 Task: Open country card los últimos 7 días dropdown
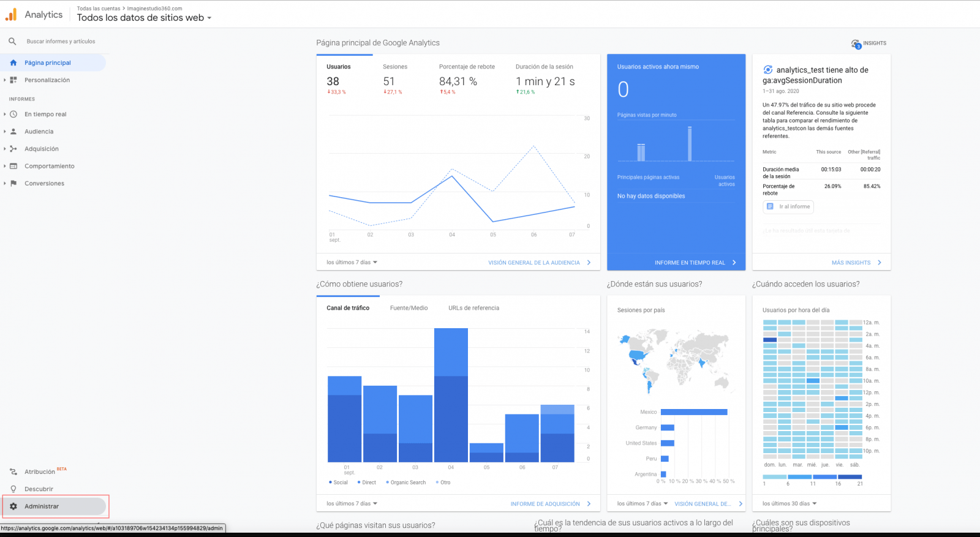coord(643,504)
